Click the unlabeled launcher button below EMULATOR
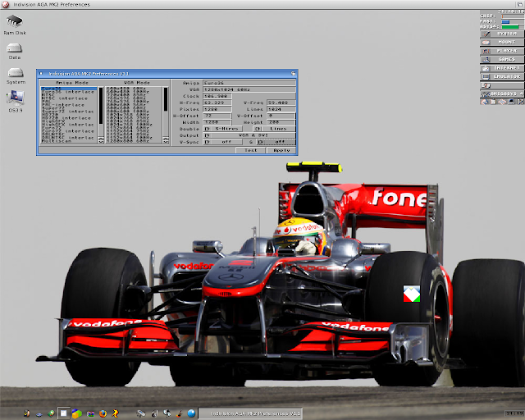Viewport: 525px width, 420px height. tap(502, 85)
